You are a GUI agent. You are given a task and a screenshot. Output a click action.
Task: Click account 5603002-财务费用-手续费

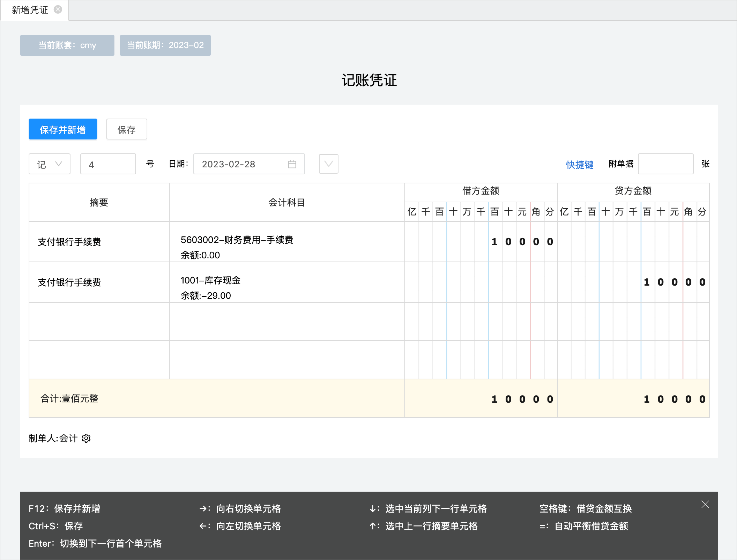237,240
